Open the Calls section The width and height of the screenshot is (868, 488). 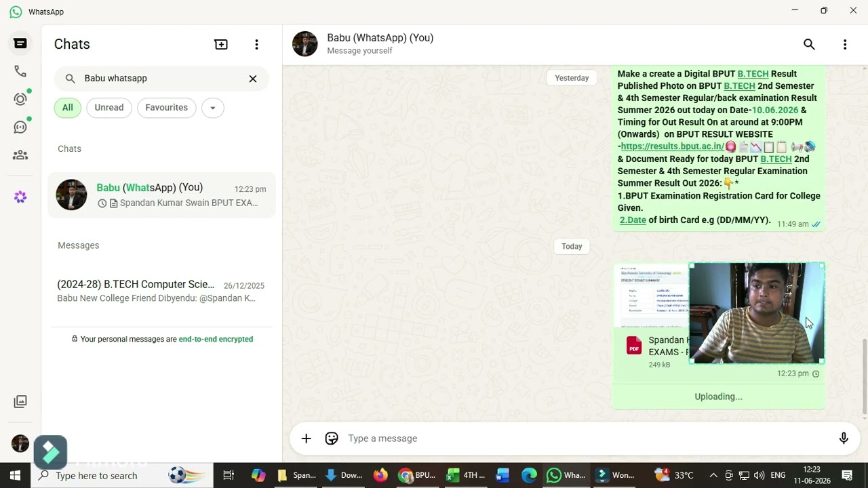(20, 71)
